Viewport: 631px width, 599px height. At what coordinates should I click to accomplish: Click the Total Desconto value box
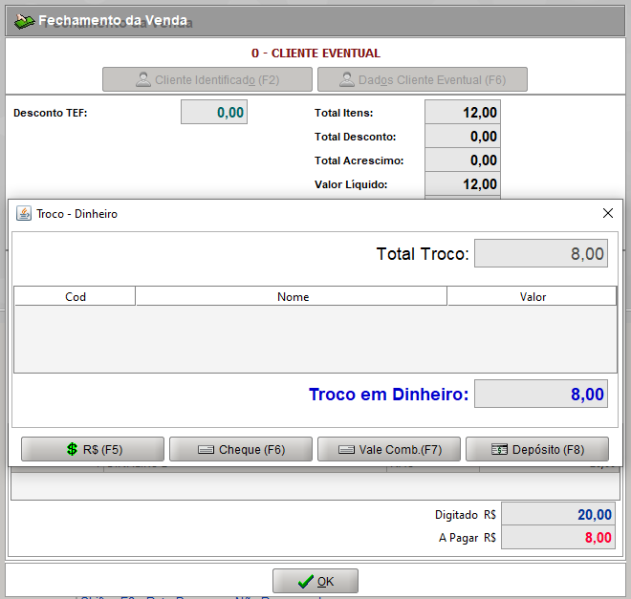click(462, 137)
